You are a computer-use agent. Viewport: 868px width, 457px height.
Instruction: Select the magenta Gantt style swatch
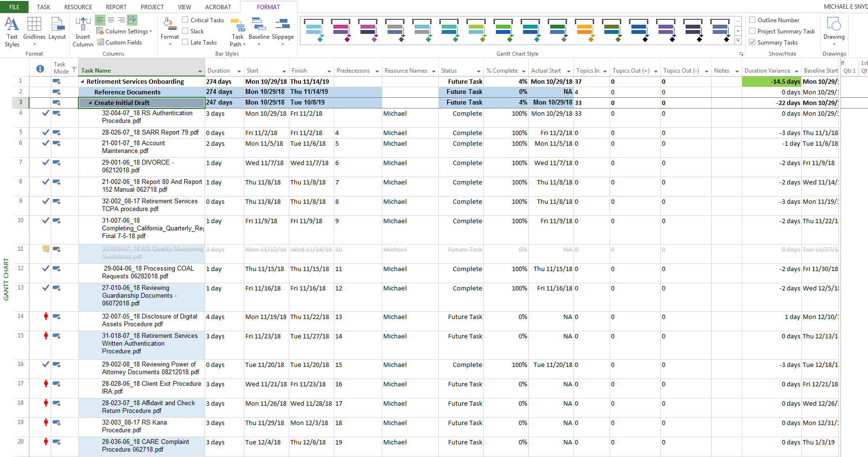[x=341, y=30]
